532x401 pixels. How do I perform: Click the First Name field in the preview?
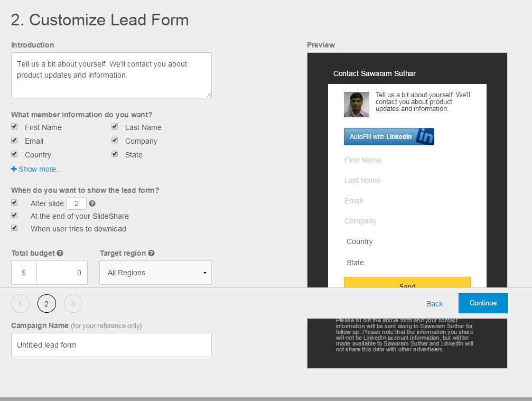coord(407,160)
